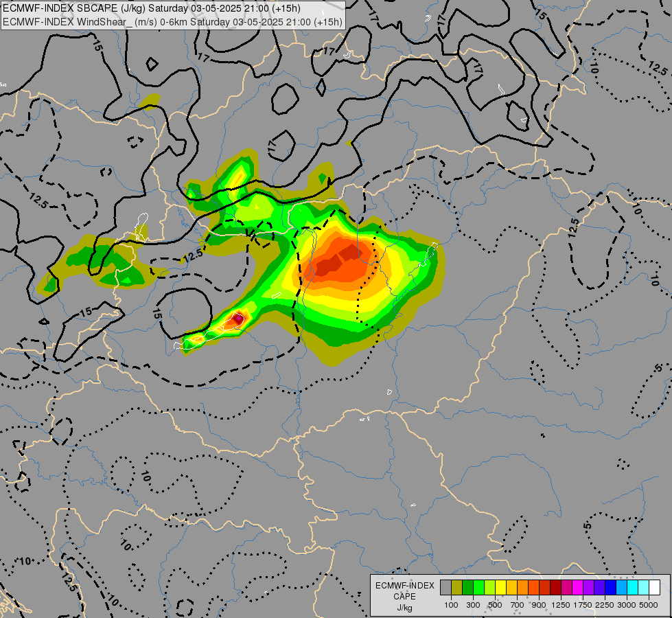Viewport: 672px width, 618px height.
Task: Click the legend value 700
Action: (x=518, y=605)
